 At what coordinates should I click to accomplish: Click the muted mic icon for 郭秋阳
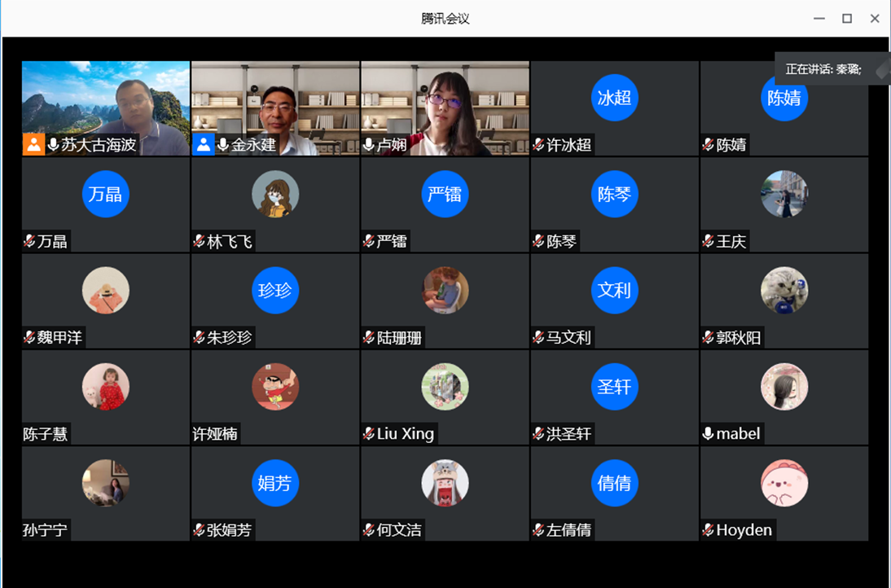(x=708, y=337)
